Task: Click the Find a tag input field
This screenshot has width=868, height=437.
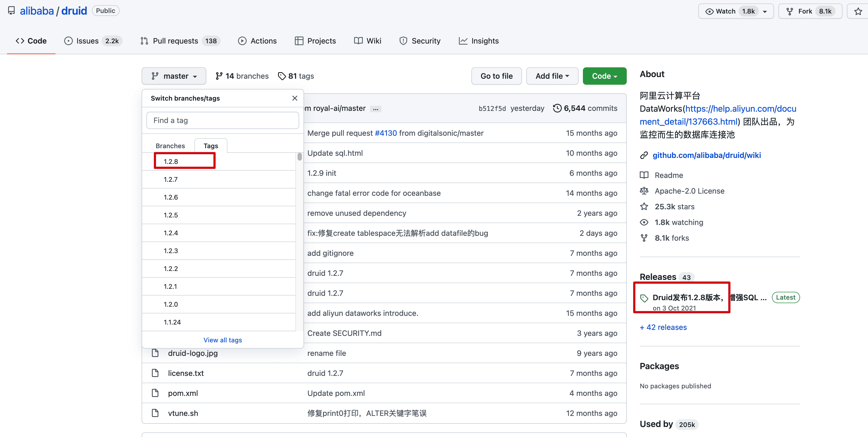Action: pyautogui.click(x=222, y=120)
